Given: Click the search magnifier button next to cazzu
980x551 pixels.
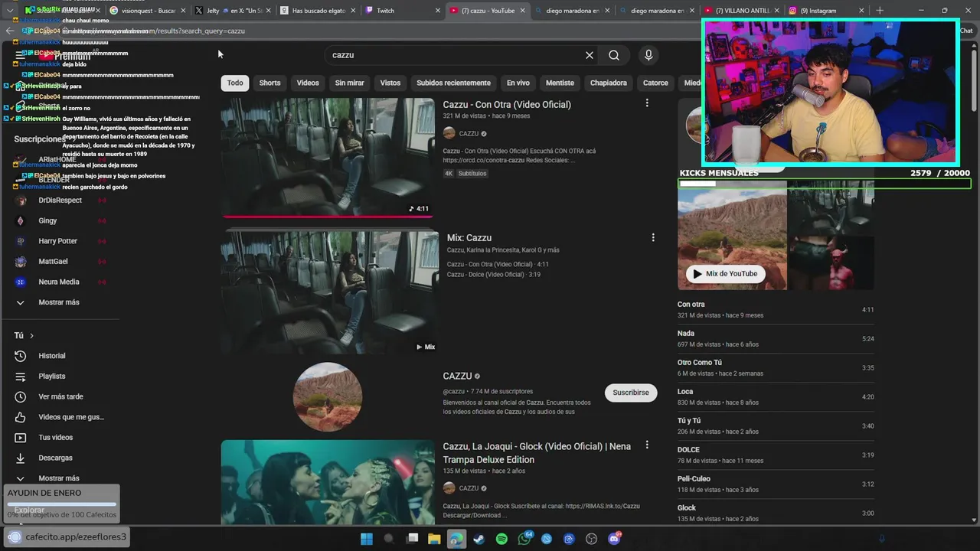Looking at the screenshot, I should pos(614,55).
